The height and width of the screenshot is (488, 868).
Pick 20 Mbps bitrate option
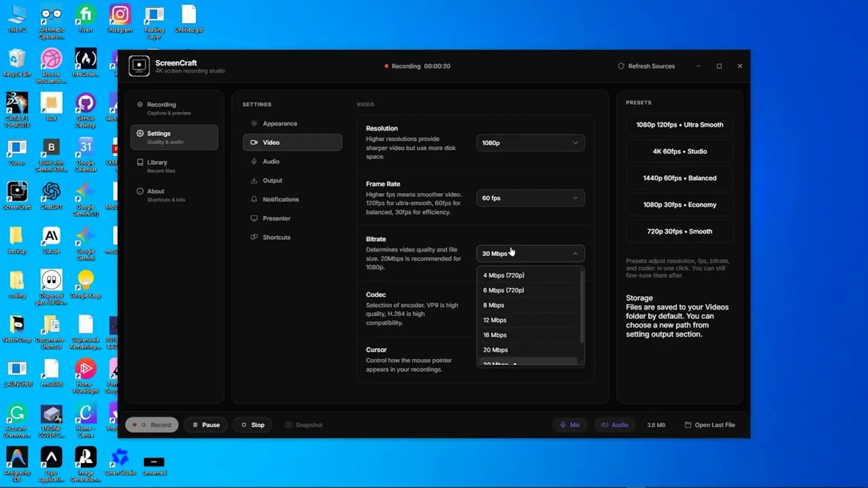tap(529, 350)
